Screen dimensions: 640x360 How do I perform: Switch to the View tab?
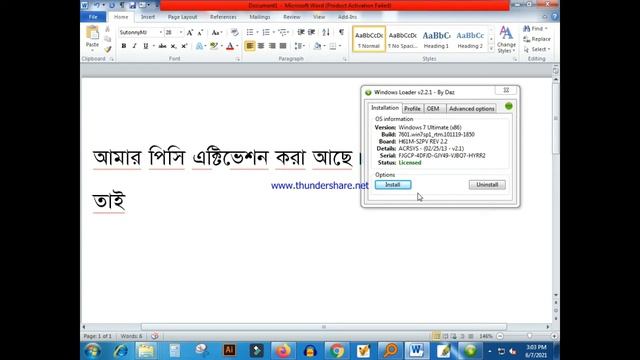coord(319,17)
